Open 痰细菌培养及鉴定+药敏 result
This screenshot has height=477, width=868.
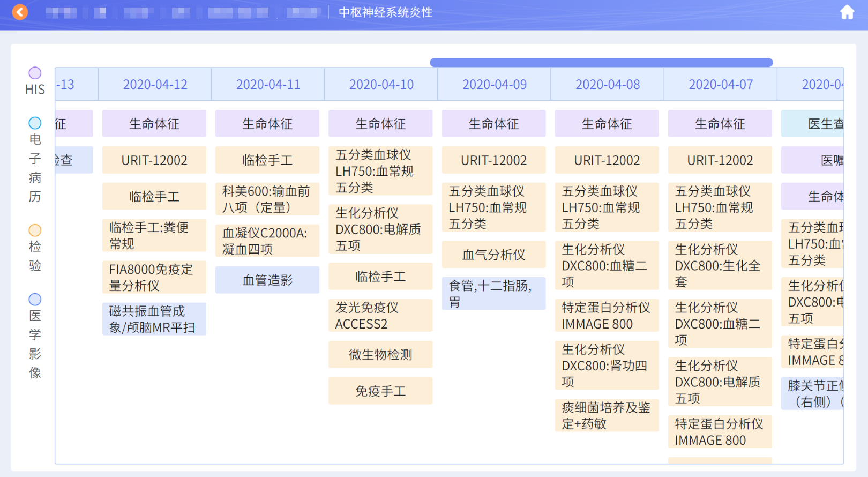(607, 415)
